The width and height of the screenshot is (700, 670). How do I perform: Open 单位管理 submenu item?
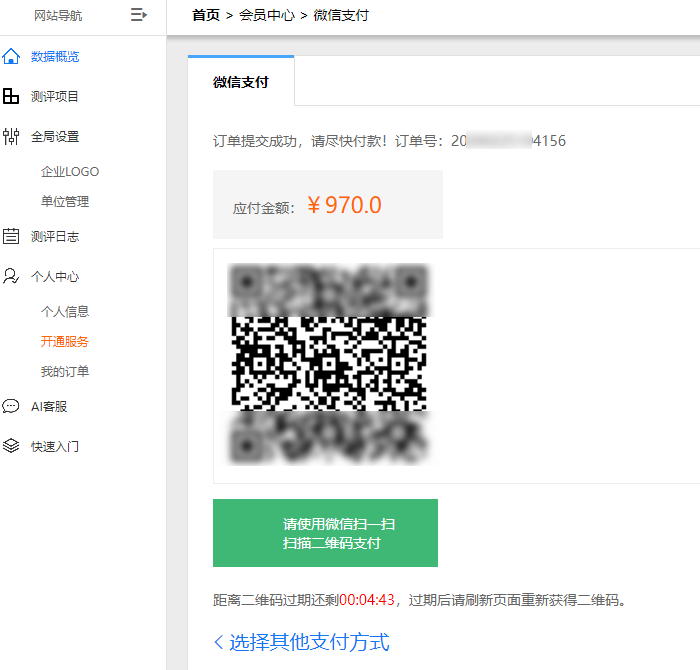(x=65, y=201)
